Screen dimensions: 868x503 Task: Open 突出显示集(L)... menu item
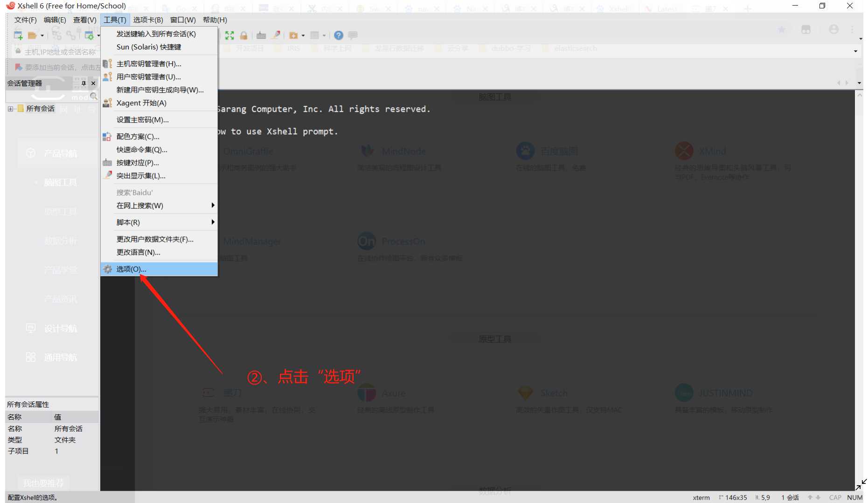(x=159, y=176)
